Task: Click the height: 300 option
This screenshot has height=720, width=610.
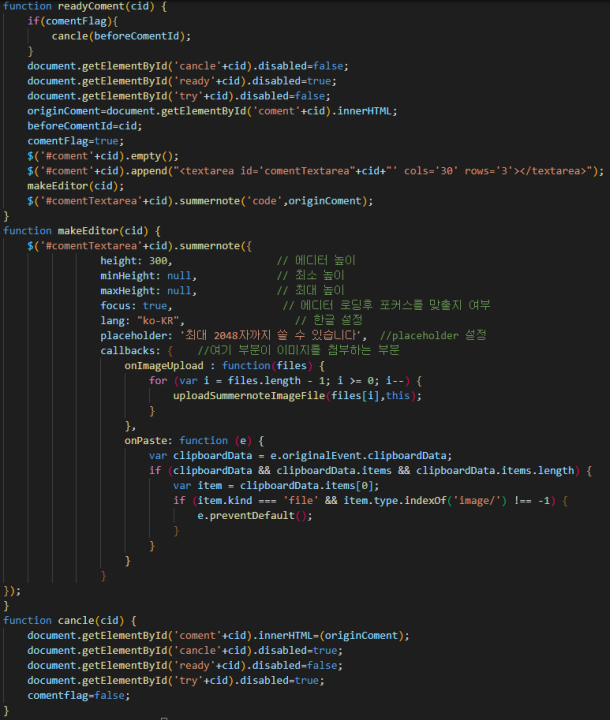Action: 136,261
